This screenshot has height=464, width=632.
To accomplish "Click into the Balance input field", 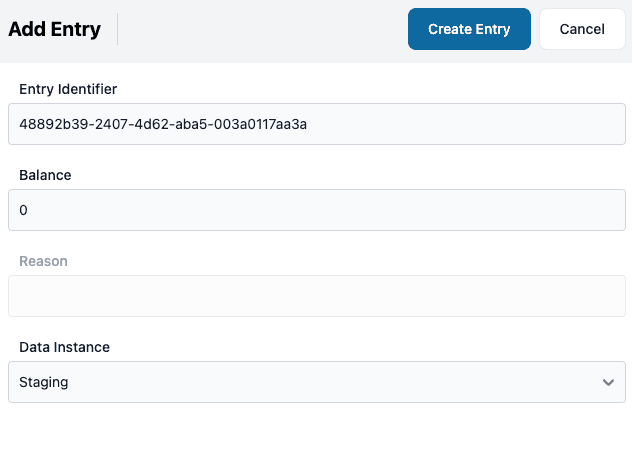I will click(x=316, y=210).
